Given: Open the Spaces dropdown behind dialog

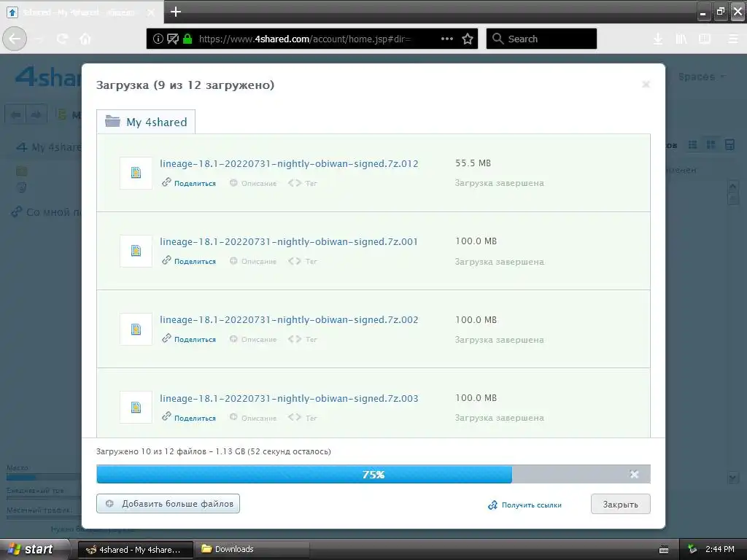Looking at the screenshot, I should coord(701,77).
